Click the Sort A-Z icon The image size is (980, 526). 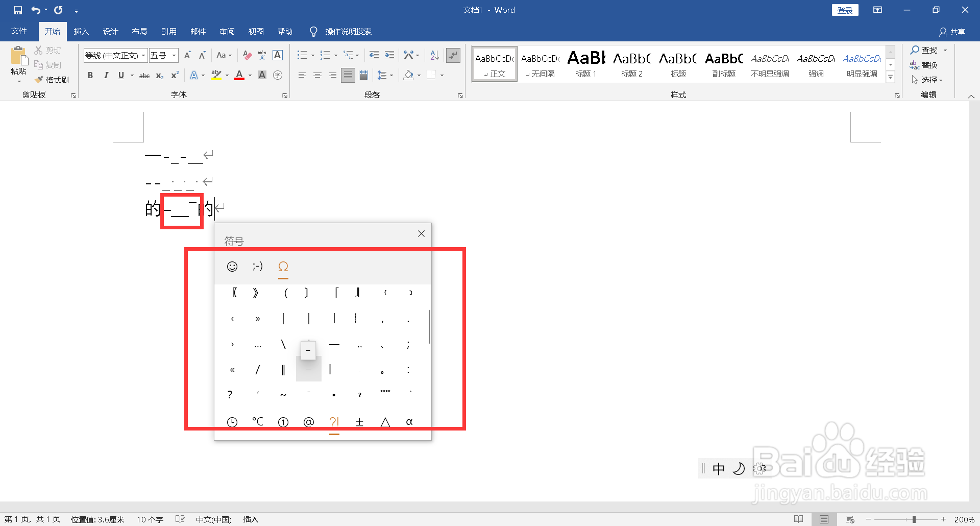(x=434, y=55)
